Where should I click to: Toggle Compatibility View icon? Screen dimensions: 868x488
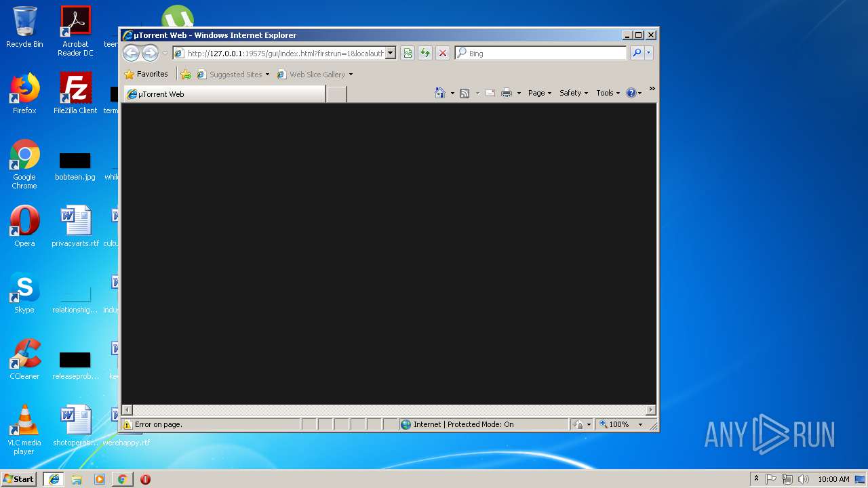[407, 54]
